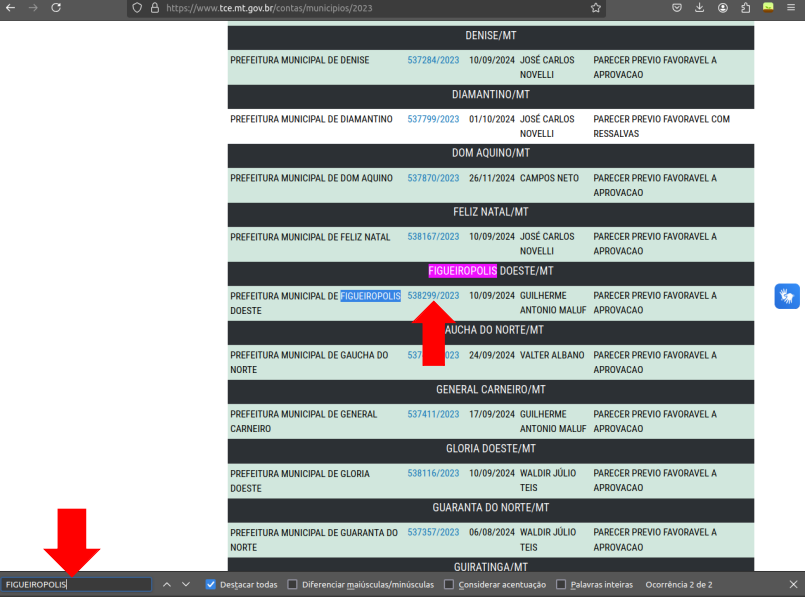
Task: Click PREFEITURA MUNICIPAL DE DENISE text
Action: pos(300,60)
